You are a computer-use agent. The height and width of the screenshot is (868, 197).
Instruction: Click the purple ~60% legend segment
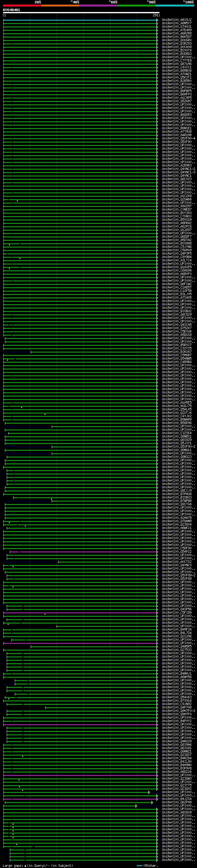(x=99, y=6)
